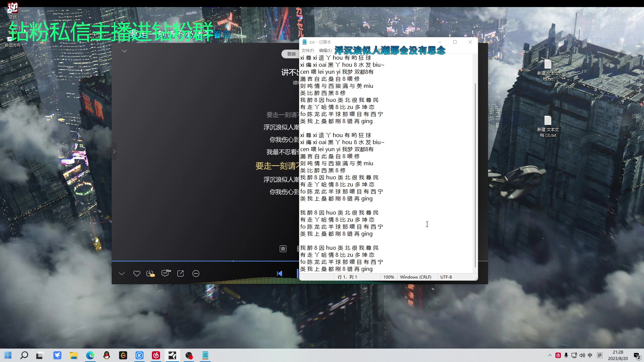Open the download icon with VIP badge
644x362 pixels.
coord(150,274)
